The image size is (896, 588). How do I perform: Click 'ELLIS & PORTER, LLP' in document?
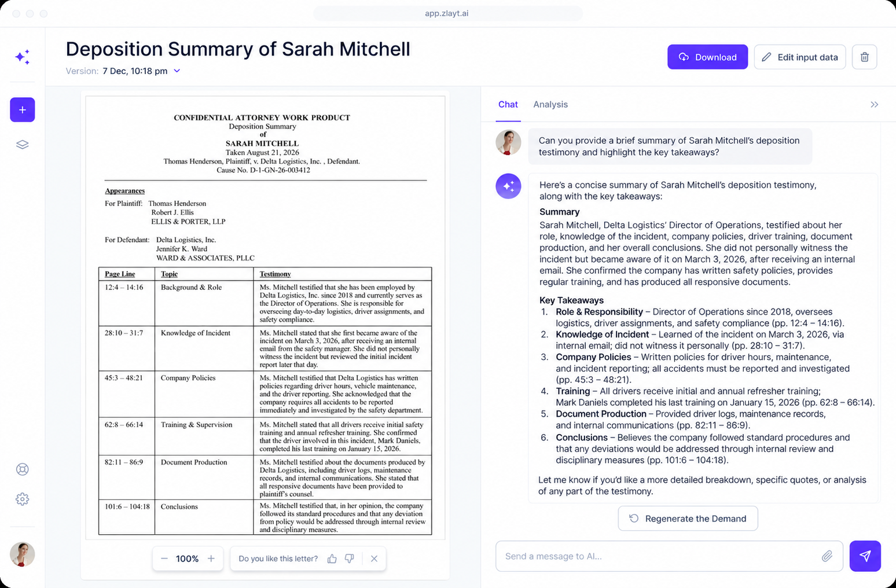(x=189, y=222)
